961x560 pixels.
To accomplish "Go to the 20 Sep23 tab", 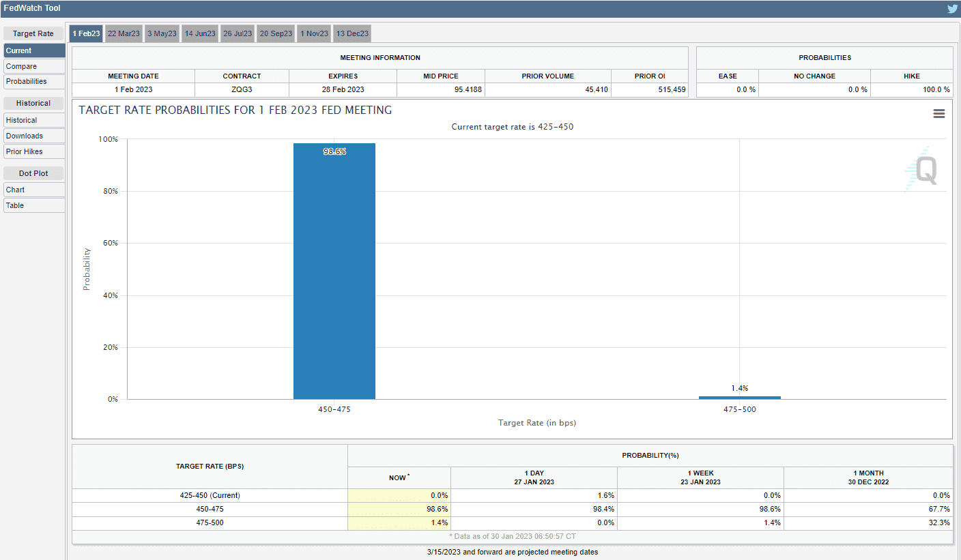I will [x=276, y=33].
